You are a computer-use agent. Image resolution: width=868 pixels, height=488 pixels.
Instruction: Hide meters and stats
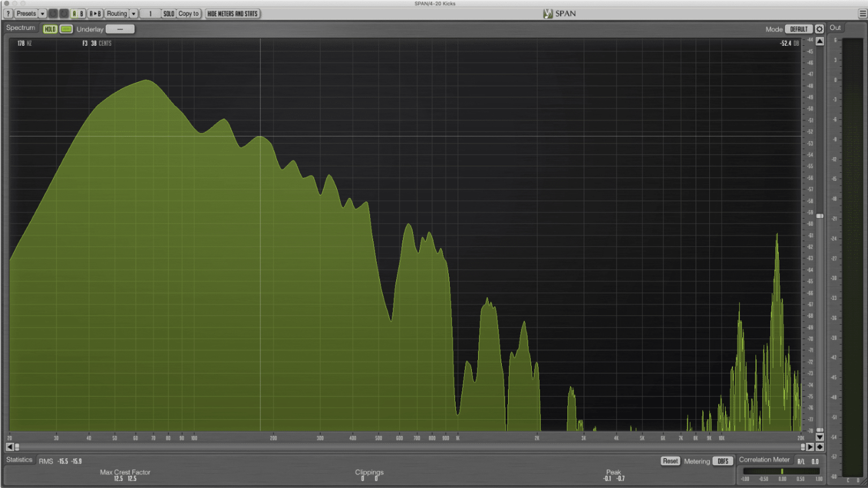click(232, 13)
